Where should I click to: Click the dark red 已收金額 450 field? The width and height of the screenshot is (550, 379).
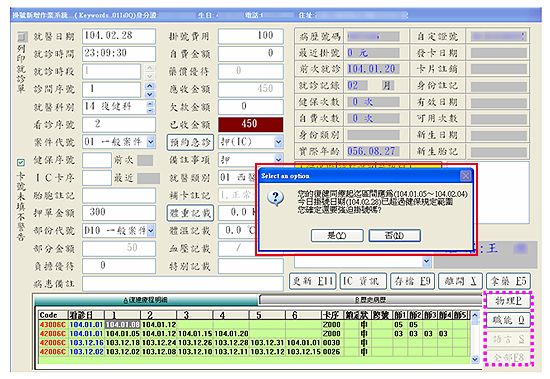pos(250,124)
